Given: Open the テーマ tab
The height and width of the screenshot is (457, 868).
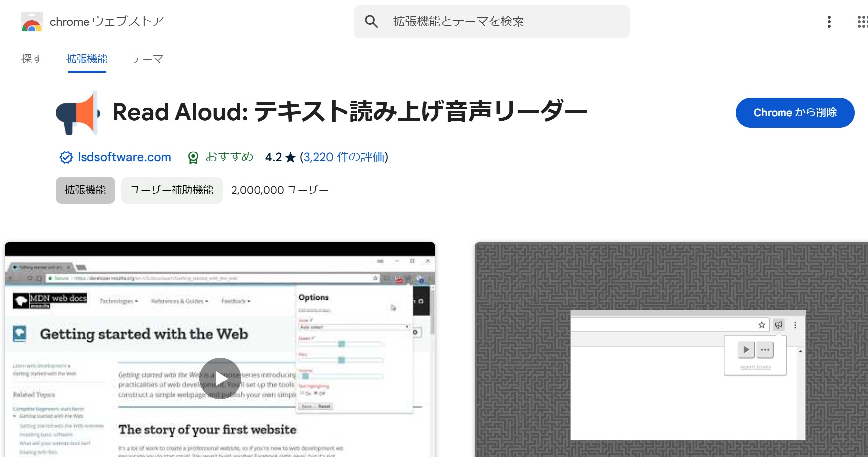Looking at the screenshot, I should point(147,59).
